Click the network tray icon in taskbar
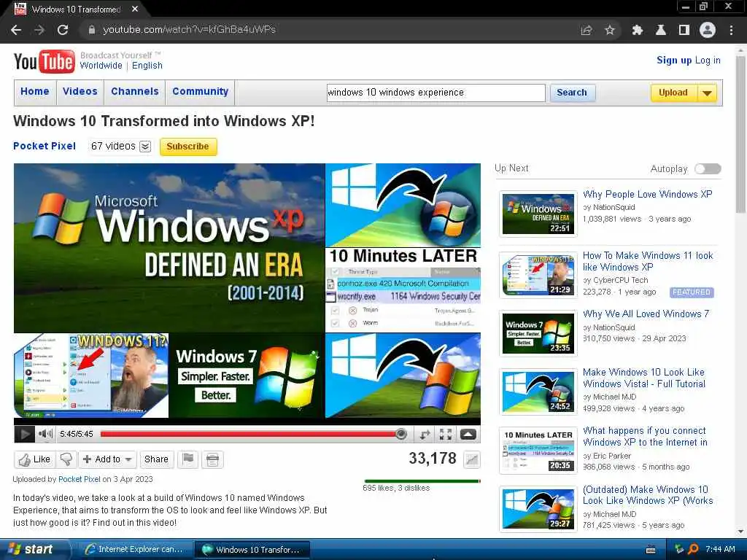747x560 pixels. 679,549
